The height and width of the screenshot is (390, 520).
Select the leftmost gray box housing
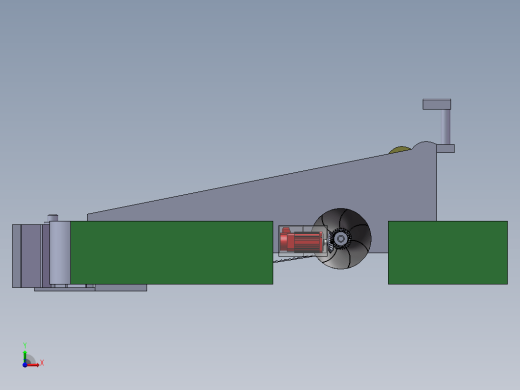click(27, 256)
